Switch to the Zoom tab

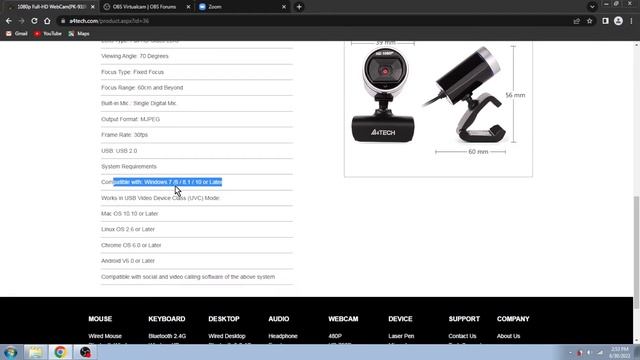click(x=241, y=7)
